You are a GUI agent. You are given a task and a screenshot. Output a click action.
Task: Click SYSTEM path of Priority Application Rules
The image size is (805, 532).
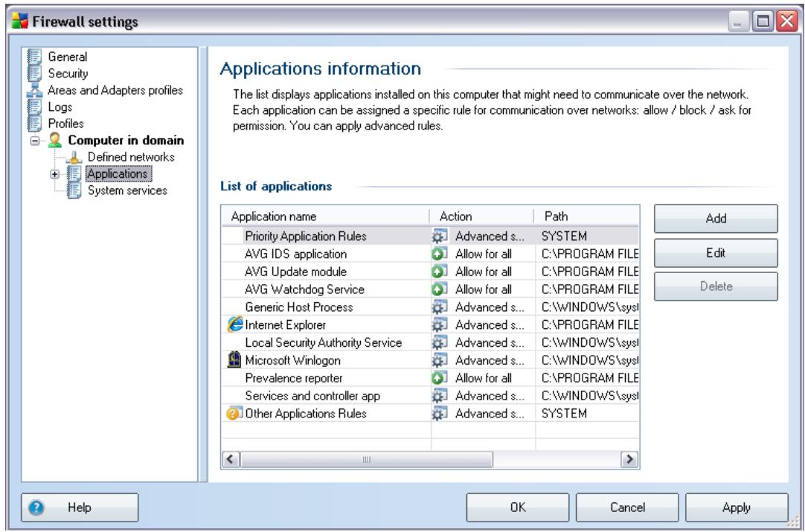(564, 236)
